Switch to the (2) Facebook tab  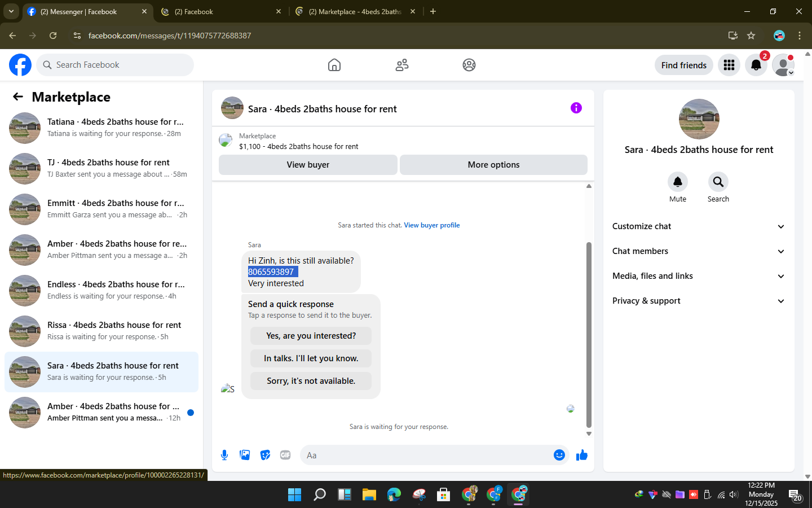coord(221,12)
